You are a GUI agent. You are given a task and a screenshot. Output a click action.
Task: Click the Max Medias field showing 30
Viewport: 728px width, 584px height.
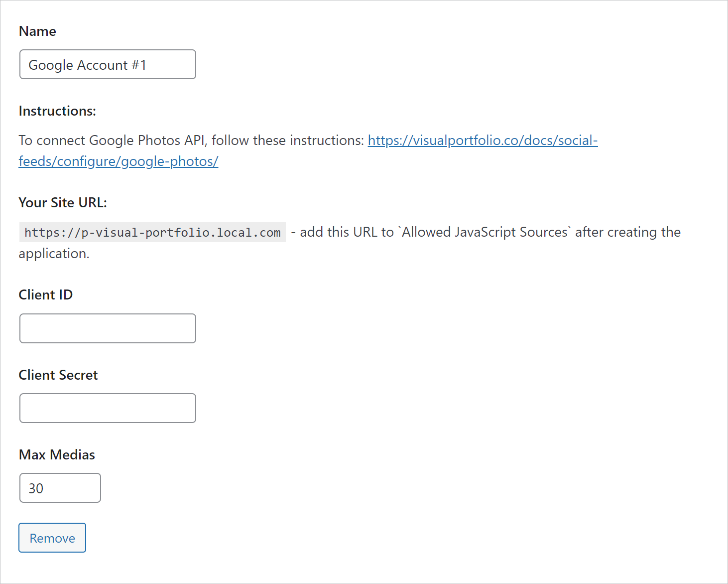(60, 488)
